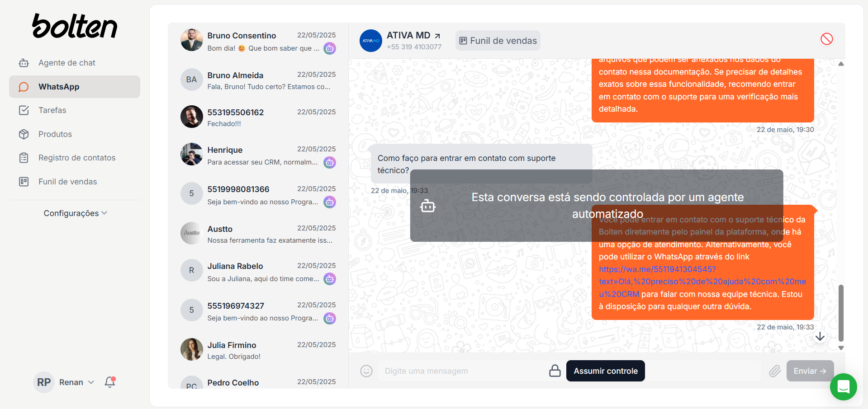This screenshot has width=868, height=409.
Task: Click the Austto avatar
Action: [191, 233]
